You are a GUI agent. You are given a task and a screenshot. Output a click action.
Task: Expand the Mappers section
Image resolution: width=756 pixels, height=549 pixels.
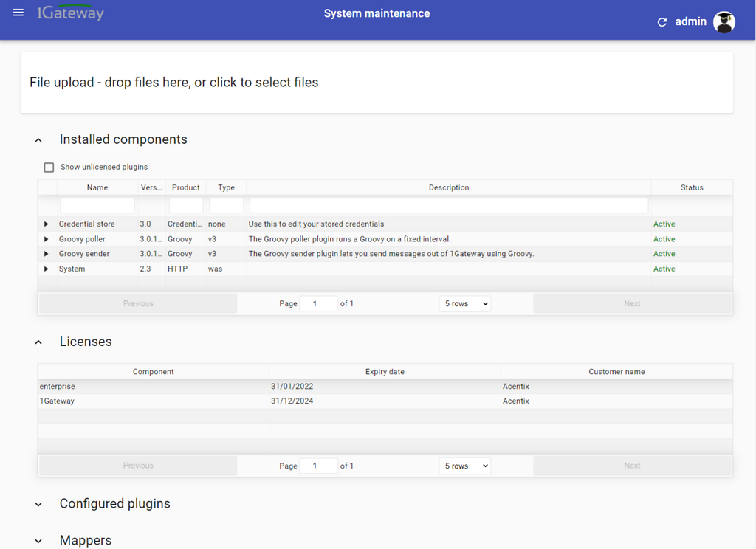(x=39, y=542)
